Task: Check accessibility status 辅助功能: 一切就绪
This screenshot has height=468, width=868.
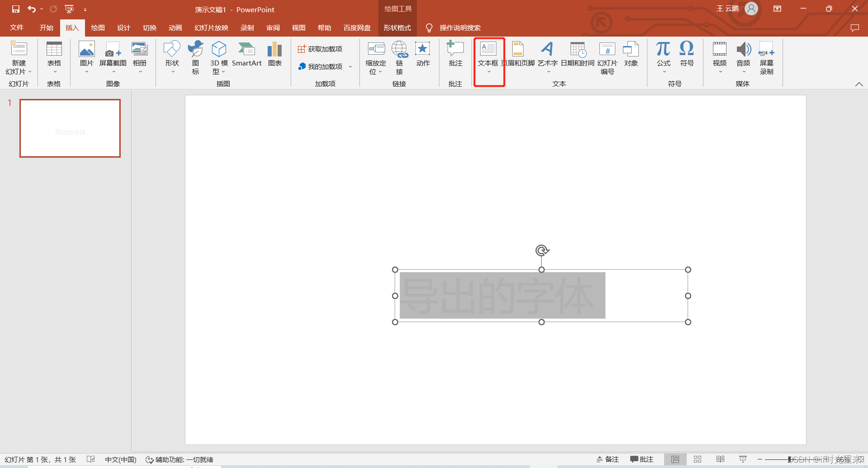Action: pyautogui.click(x=179, y=459)
